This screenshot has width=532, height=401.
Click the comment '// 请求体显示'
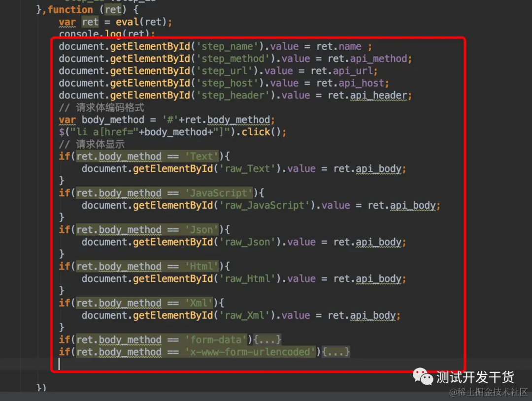(x=92, y=144)
